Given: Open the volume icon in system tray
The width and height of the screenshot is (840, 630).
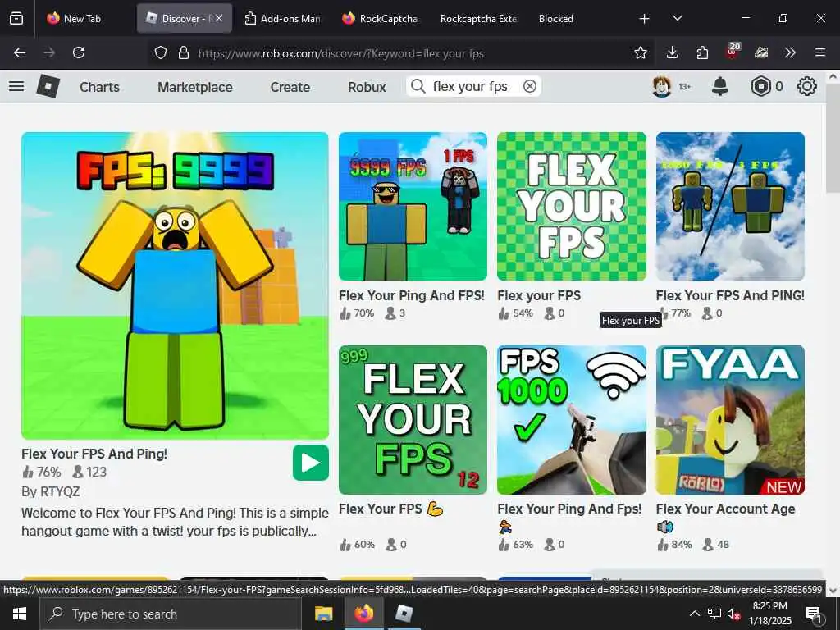Looking at the screenshot, I should point(733,614).
